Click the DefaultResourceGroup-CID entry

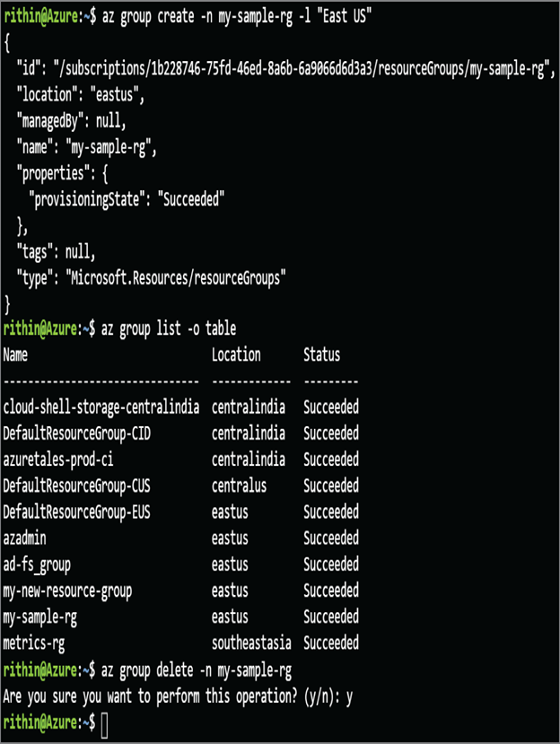76,433
